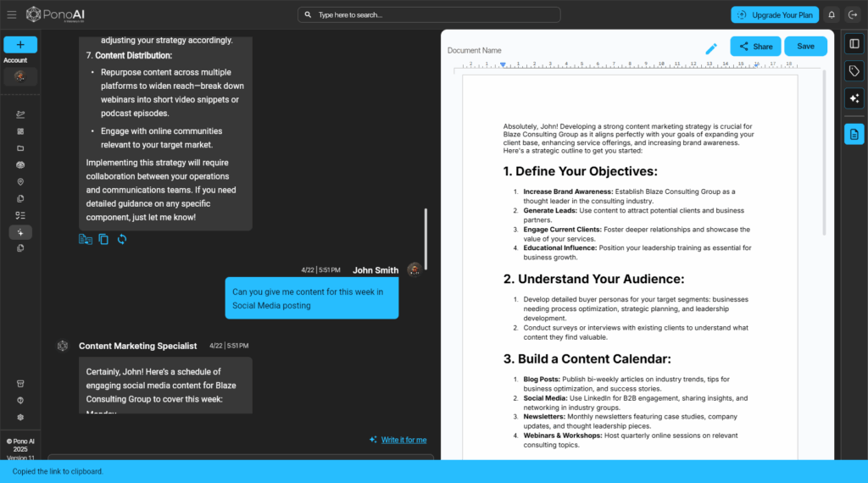This screenshot has height=483, width=868.
Task: Regenerate the response with refresh icon
Action: pyautogui.click(x=122, y=240)
